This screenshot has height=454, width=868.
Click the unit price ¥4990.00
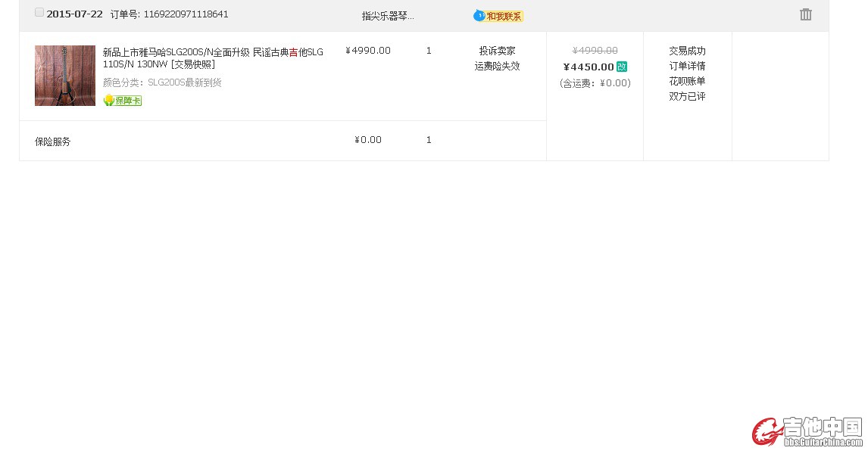pyautogui.click(x=368, y=51)
